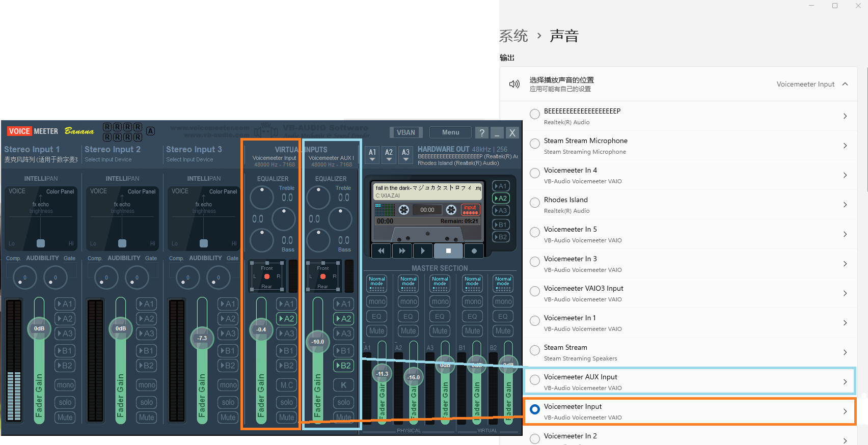Set Stereo Input 3 to mono
The image size is (868, 445).
click(228, 385)
